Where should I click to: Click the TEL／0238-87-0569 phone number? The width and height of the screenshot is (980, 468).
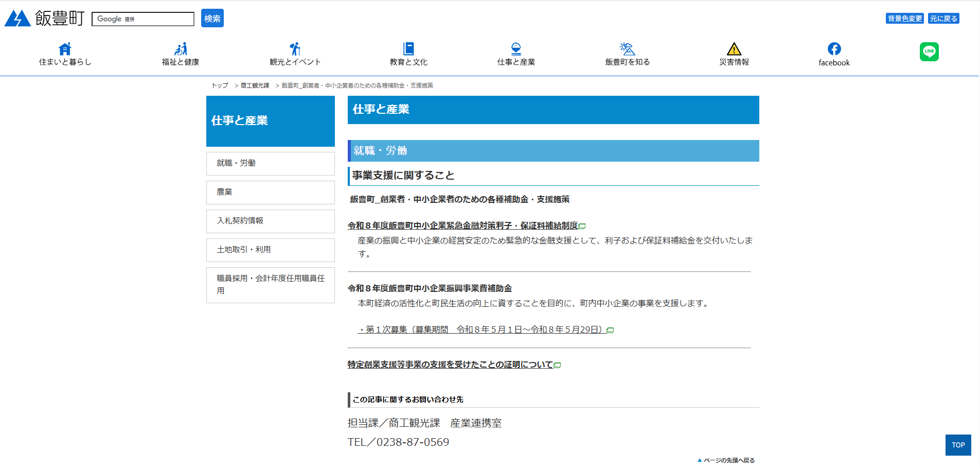[398, 442]
